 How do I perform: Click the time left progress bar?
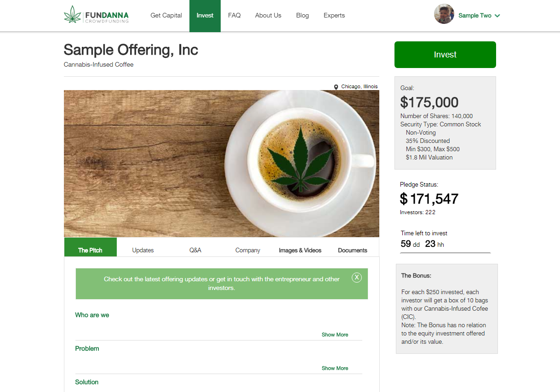[446, 253]
